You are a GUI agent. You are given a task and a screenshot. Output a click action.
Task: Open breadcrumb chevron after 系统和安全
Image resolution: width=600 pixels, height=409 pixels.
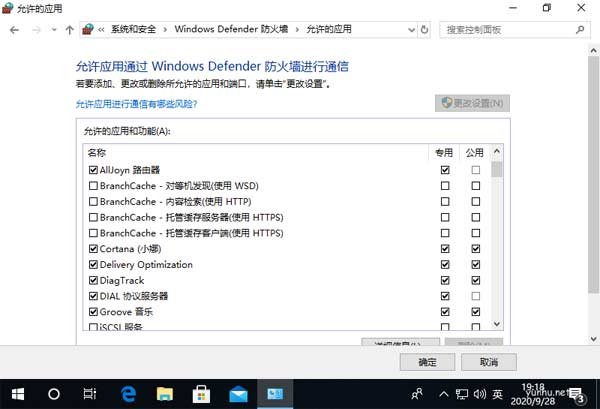[x=165, y=29]
